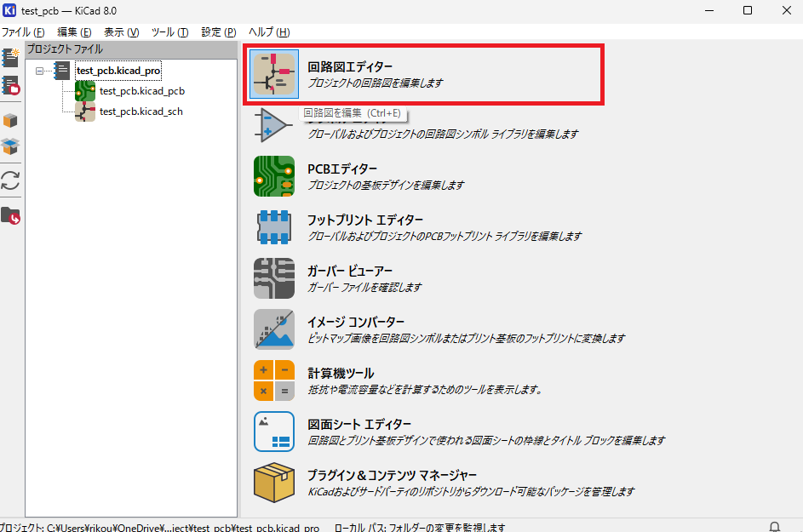This screenshot has width=803, height=532.
Task: Launch the schematic editor via its icon
Action: (274, 74)
